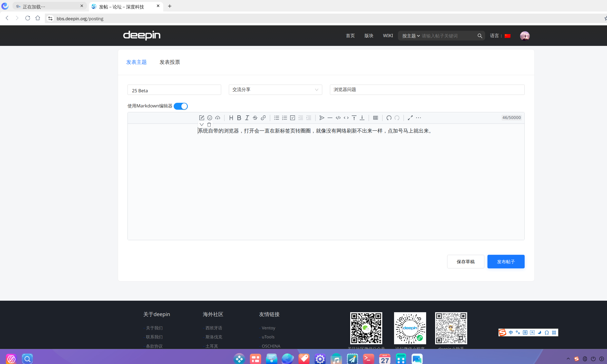
Task: Apply bold formatting with B icon
Action: tap(239, 118)
